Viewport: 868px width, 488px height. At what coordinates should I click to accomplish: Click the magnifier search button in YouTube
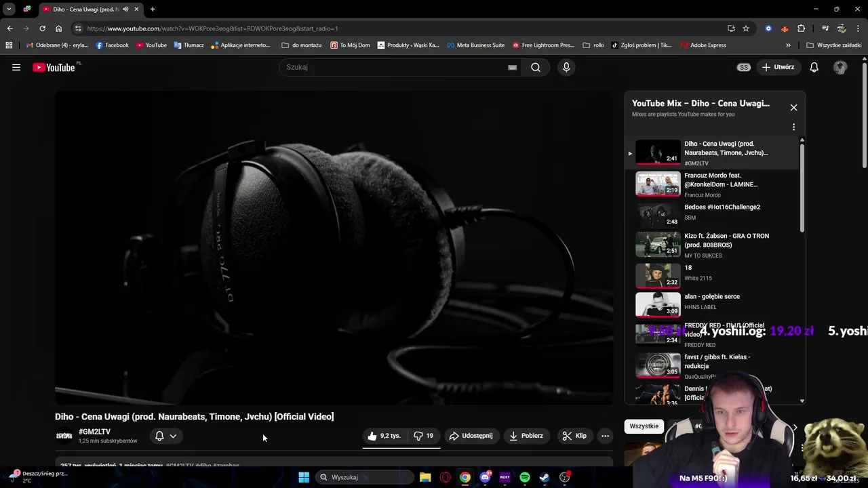tap(536, 67)
